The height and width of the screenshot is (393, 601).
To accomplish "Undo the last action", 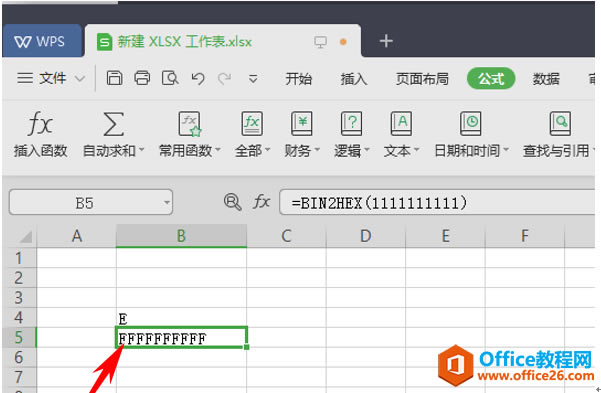I will click(x=198, y=79).
